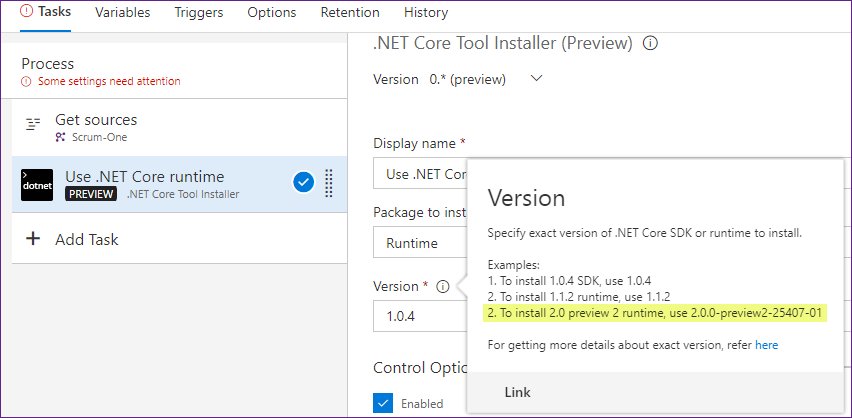Click the 'Some settings need attention' warning
Screen dimensions: 852x418
tap(109, 82)
